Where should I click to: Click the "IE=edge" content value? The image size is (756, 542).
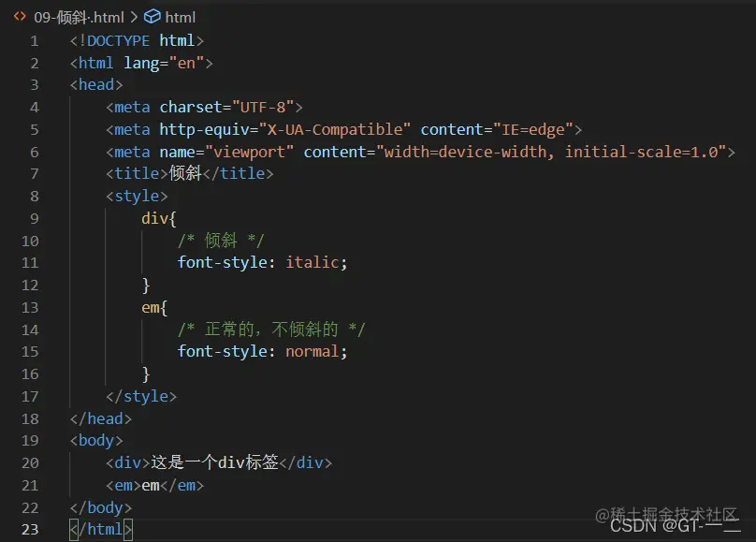pyautogui.click(x=533, y=130)
